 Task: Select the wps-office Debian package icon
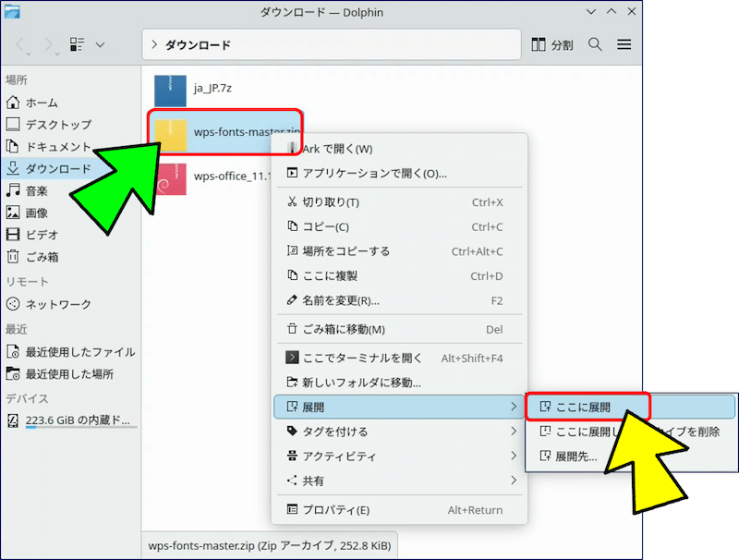(170, 176)
